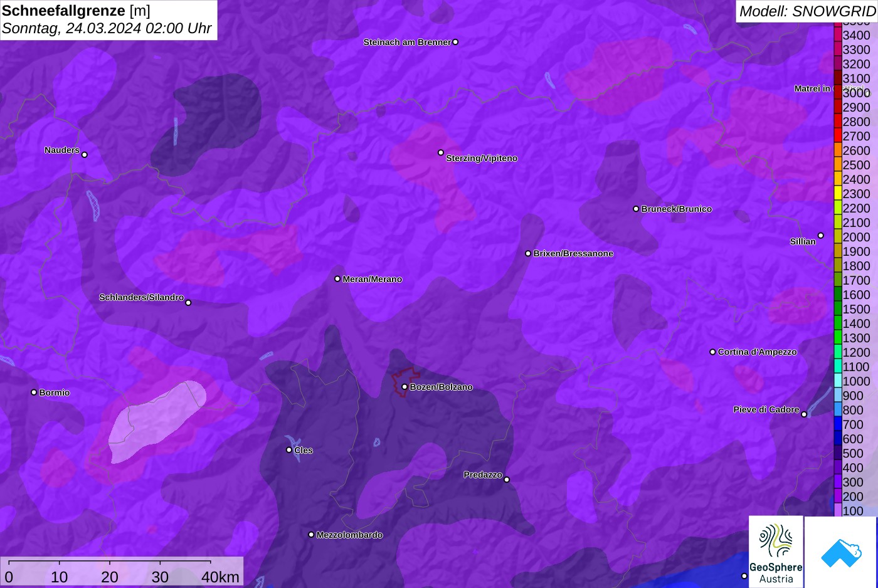The width and height of the screenshot is (878, 588).
Task: Click the '40km' scale bar label
Action: (220, 577)
